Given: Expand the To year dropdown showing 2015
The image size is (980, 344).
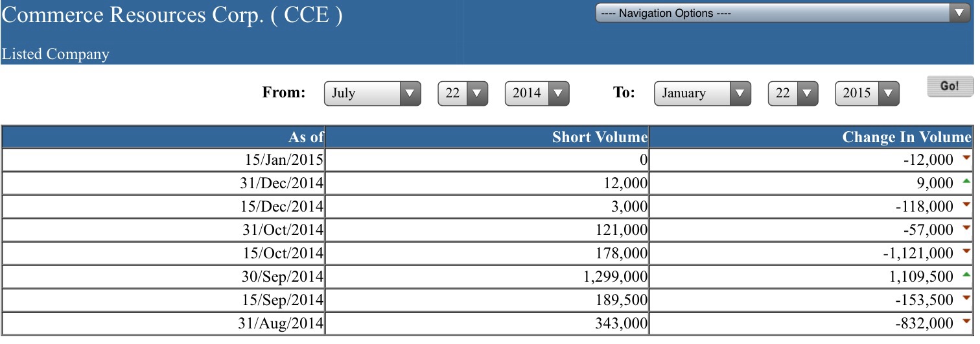Looking at the screenshot, I should click(x=867, y=93).
